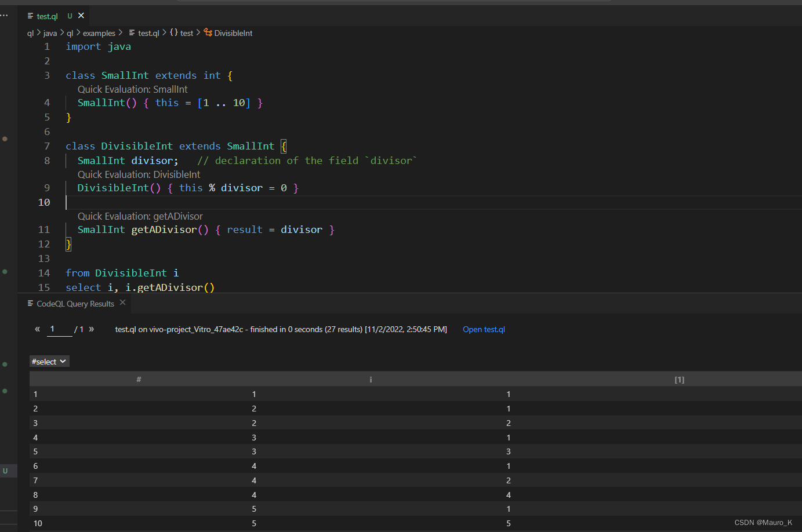Viewport: 802px width, 532px height.
Task: Click the 'ql' breadcrumb at path start
Action: pos(30,33)
